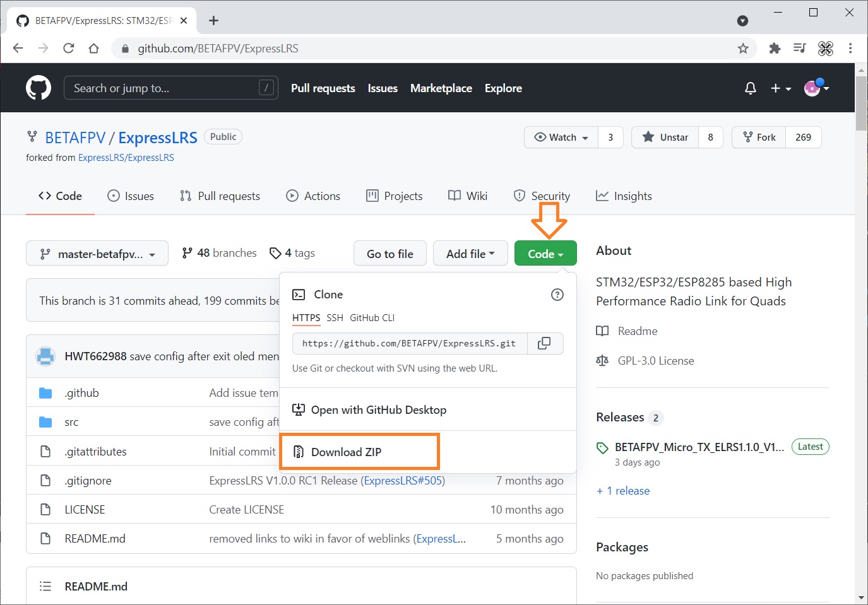Image resolution: width=868 pixels, height=605 pixels.
Task: Toggle the Watch repository button
Action: point(561,137)
